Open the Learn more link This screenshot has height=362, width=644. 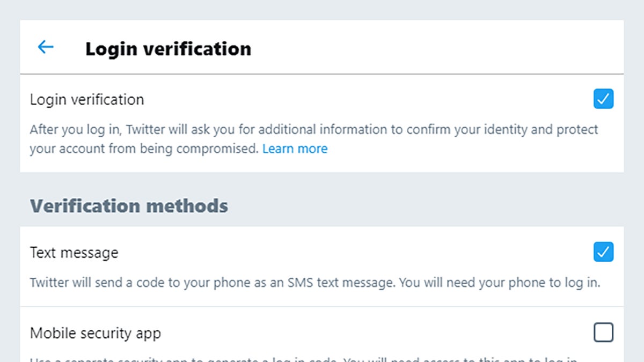295,149
